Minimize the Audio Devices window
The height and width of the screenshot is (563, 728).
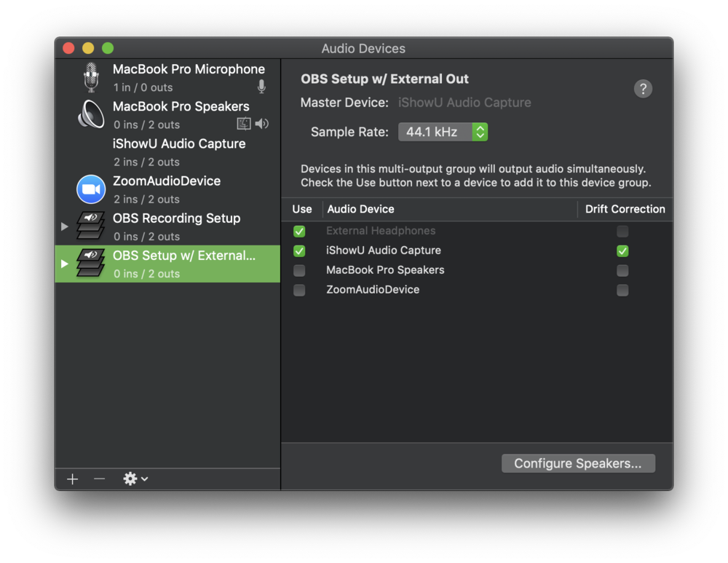coord(88,48)
